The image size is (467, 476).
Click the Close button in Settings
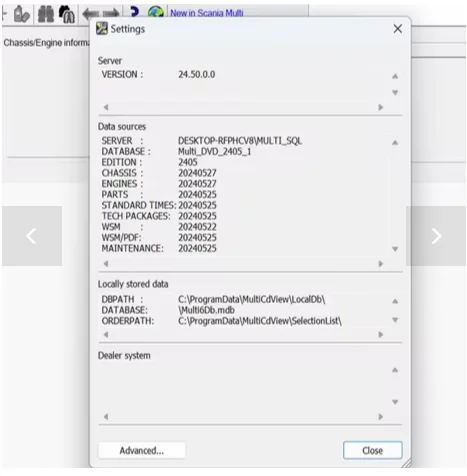pos(373,451)
